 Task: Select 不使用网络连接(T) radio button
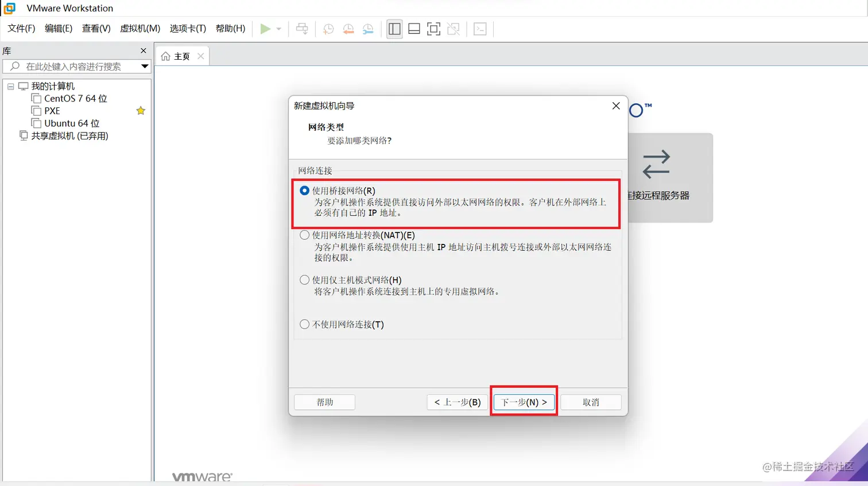click(305, 324)
